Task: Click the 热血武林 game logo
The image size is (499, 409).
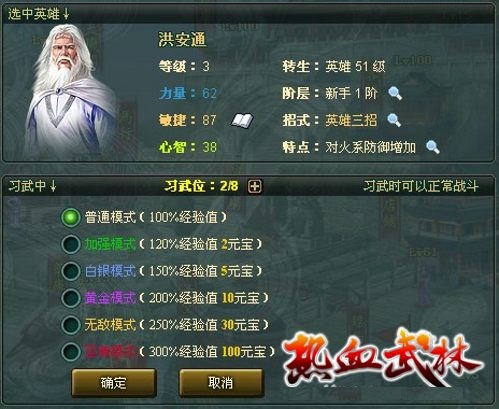Action: 383,358
